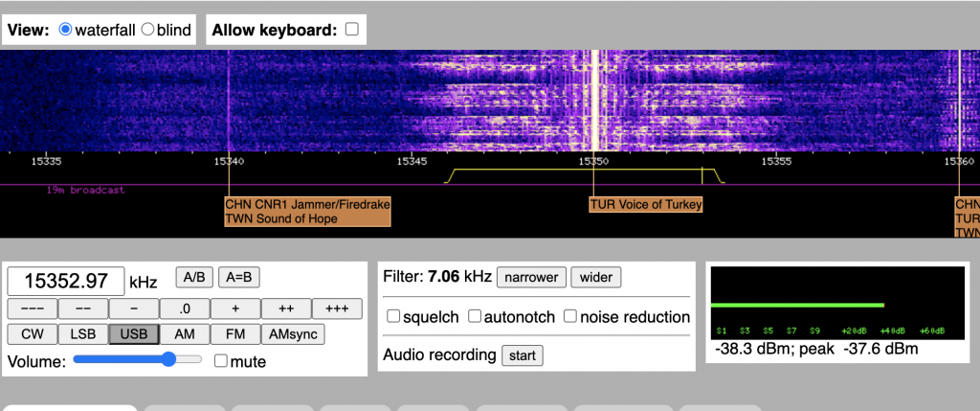Select the waterfall view radio button
The height and width of the screenshot is (411, 980).
pos(65,30)
